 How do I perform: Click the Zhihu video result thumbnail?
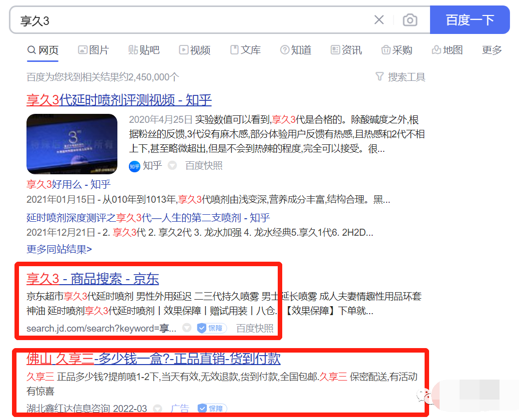[x=72, y=144]
